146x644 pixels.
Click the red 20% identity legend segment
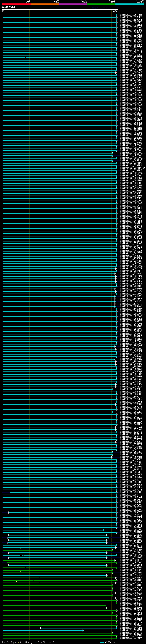(x=16, y=4)
